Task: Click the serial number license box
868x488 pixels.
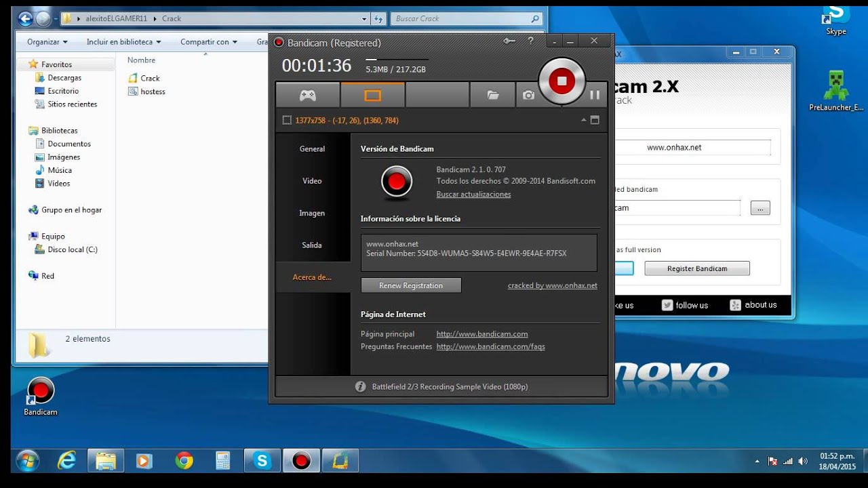Action: click(479, 253)
